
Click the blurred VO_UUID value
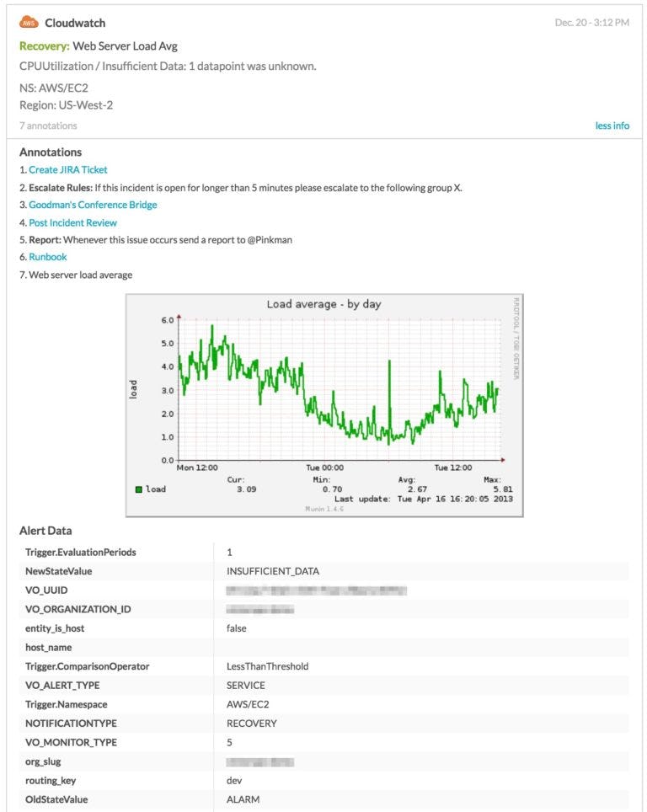pos(316,590)
